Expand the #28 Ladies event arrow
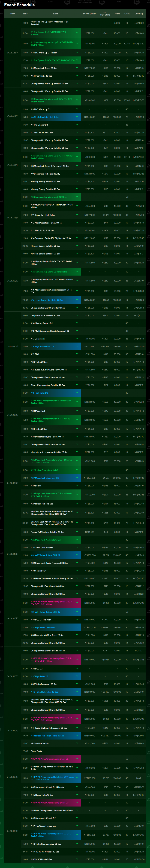 tap(77, 485)
